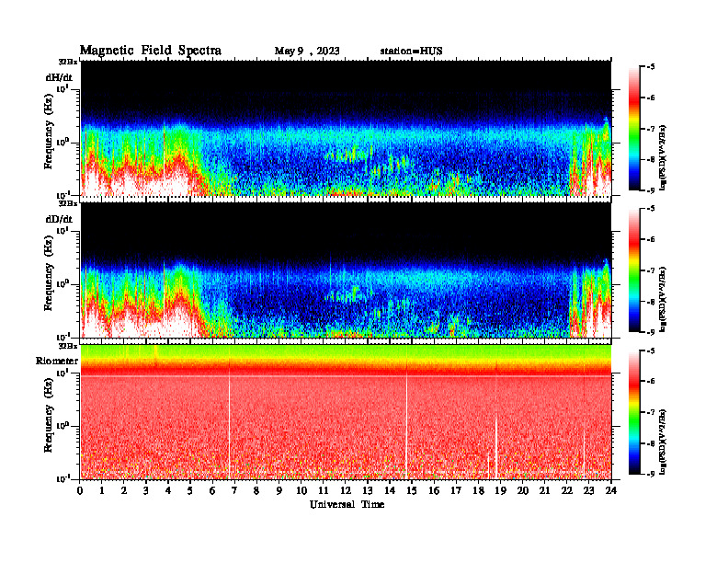Click the "dH/dt" panel label

click(59, 77)
